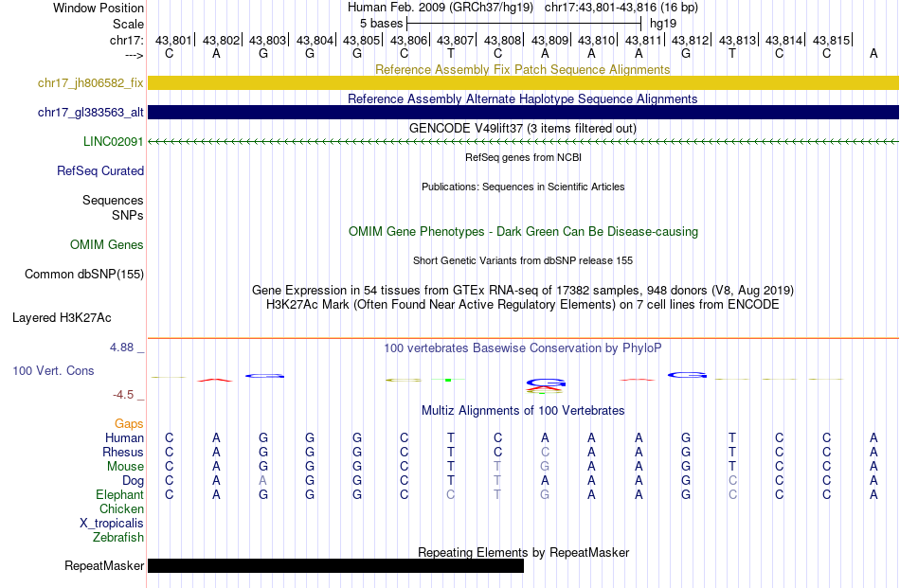Image resolution: width=900 pixels, height=588 pixels.
Task: Click the hg19 label beside scale bar
Action: tap(663, 24)
